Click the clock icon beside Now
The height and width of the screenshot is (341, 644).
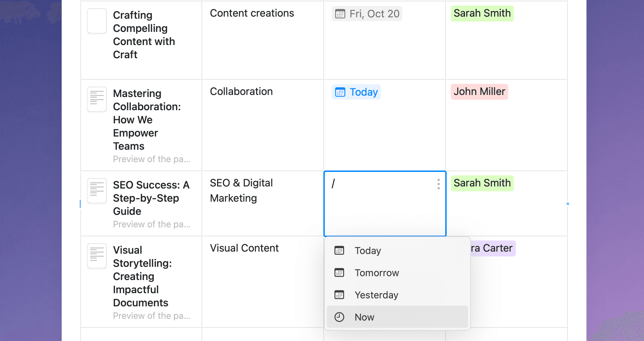coord(339,317)
